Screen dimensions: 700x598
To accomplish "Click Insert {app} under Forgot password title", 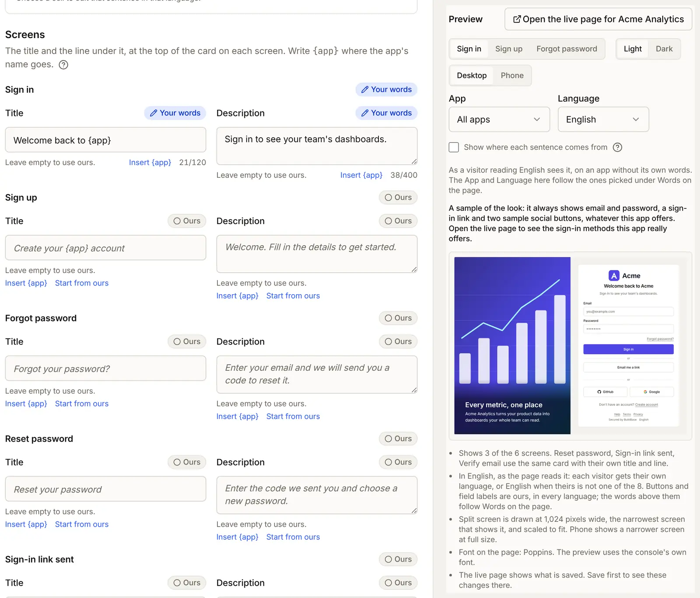I will (26, 404).
